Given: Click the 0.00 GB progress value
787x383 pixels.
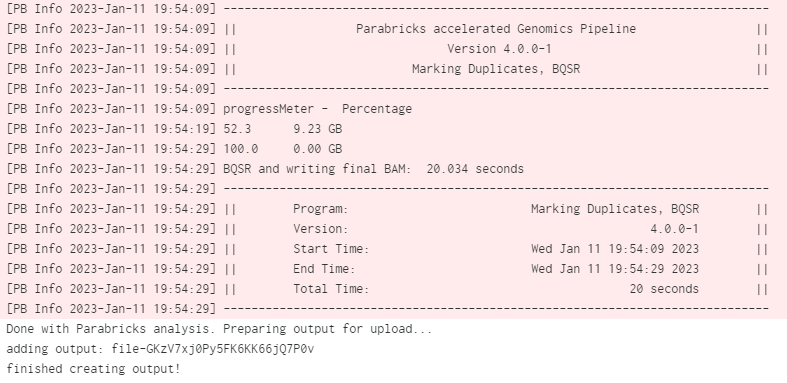Looking at the screenshot, I should [317, 149].
